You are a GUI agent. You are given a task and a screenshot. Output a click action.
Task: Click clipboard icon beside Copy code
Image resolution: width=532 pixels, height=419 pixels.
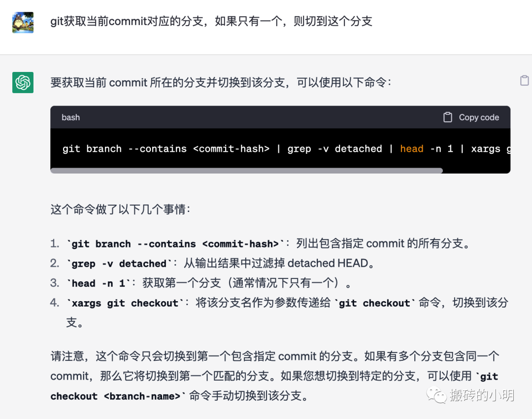click(447, 117)
